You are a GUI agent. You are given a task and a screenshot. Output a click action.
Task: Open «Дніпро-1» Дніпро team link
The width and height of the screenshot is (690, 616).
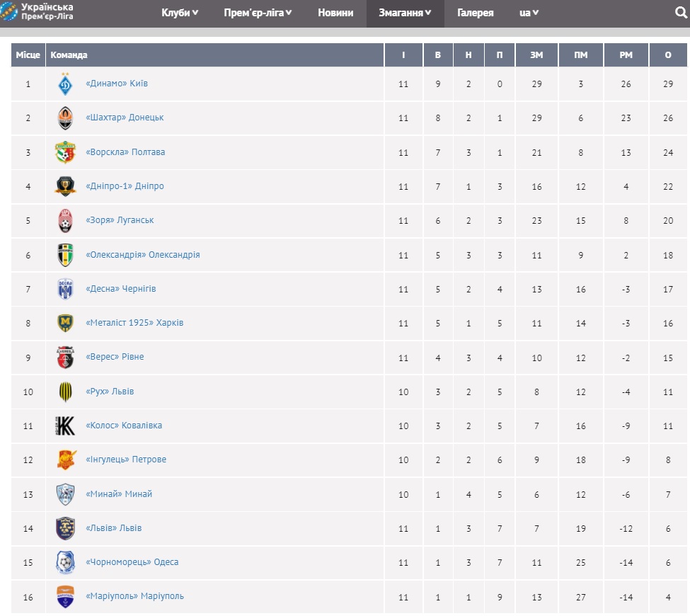pyautogui.click(x=125, y=186)
